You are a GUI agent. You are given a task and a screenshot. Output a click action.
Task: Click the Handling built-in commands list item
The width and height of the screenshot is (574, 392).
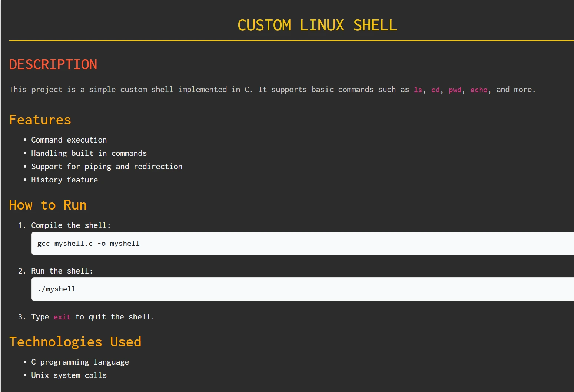pyautogui.click(x=89, y=153)
